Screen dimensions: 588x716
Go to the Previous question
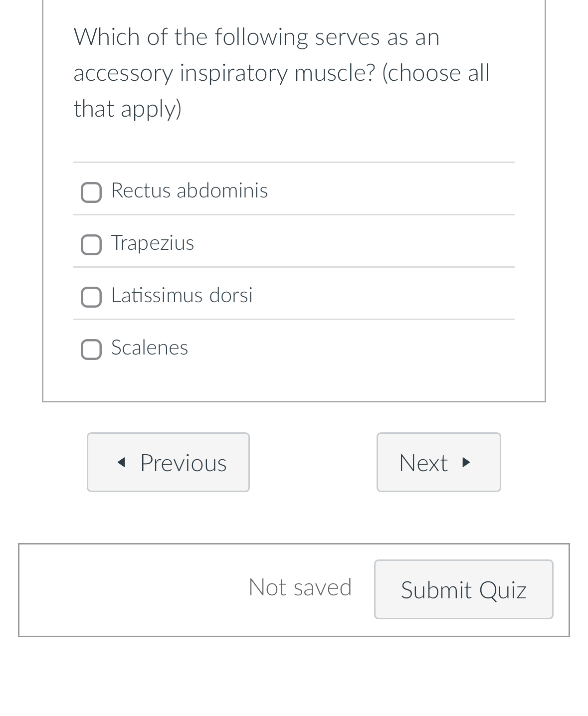coord(168,462)
